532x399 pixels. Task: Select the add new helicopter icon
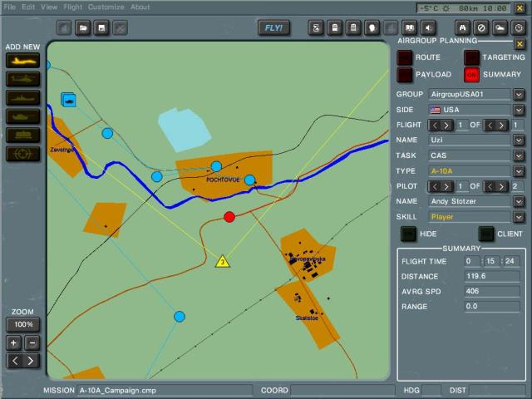[x=22, y=79]
